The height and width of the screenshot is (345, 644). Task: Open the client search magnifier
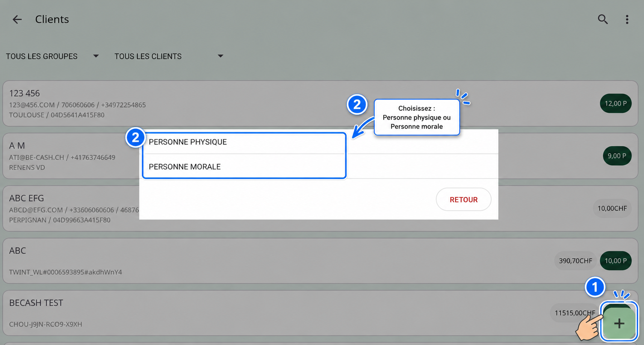tap(603, 19)
